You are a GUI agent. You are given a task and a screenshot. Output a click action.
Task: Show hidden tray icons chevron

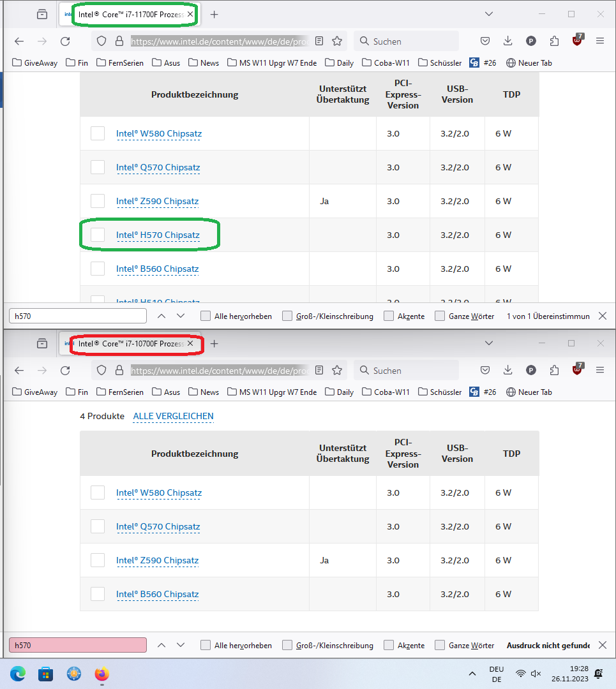pos(472,674)
